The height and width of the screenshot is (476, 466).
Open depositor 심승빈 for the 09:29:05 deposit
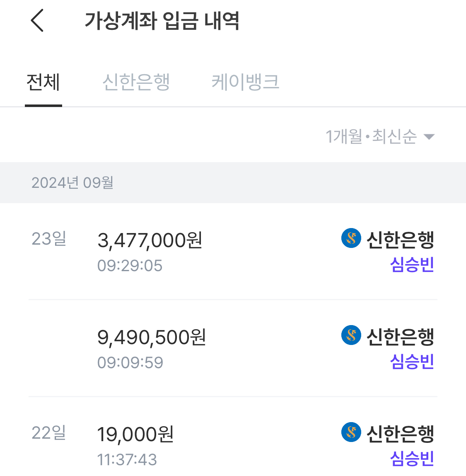(x=412, y=265)
